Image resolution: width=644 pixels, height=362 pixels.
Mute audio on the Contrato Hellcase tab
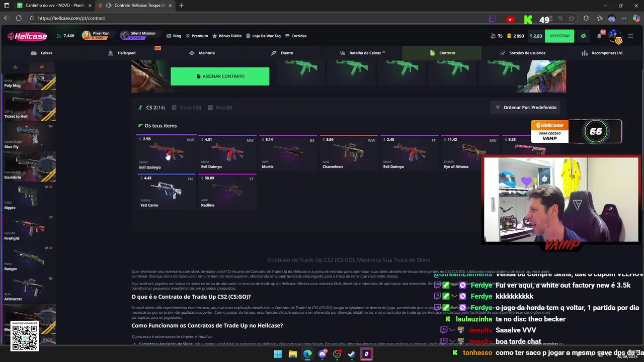tap(108, 6)
